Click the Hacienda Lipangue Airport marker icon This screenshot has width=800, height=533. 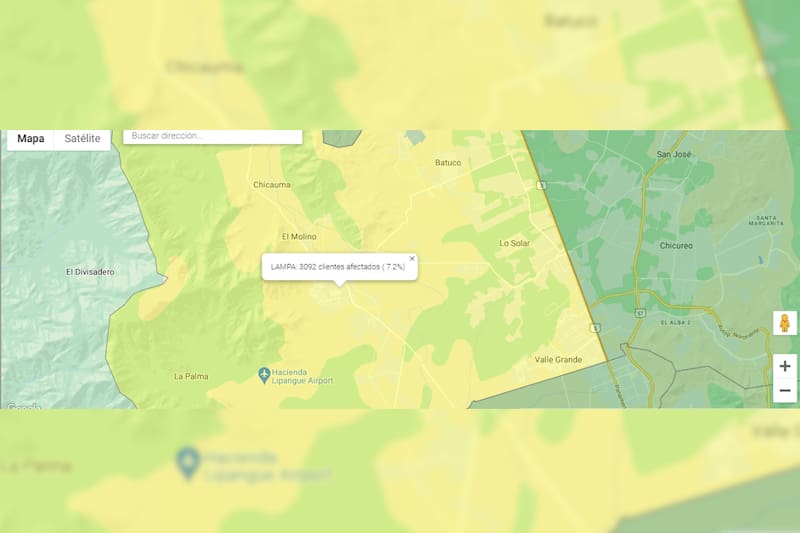click(x=264, y=375)
